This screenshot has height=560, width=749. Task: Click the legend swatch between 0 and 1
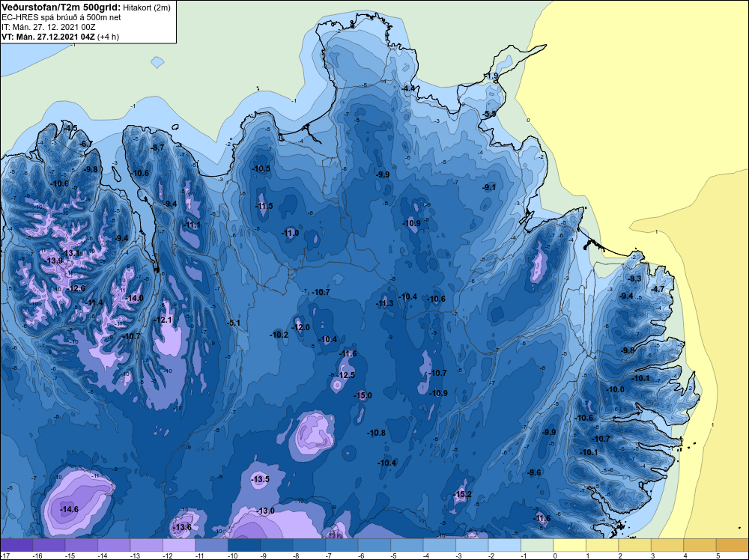(x=569, y=545)
